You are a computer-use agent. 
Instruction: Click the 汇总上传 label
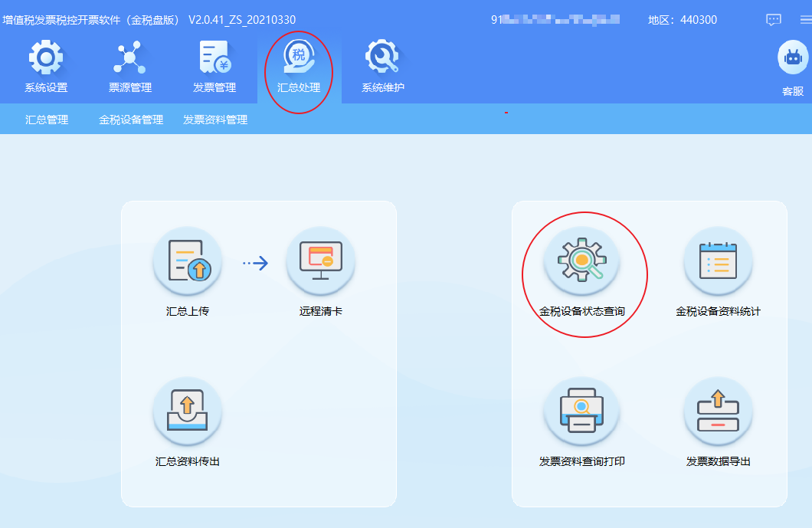pyautogui.click(x=188, y=311)
